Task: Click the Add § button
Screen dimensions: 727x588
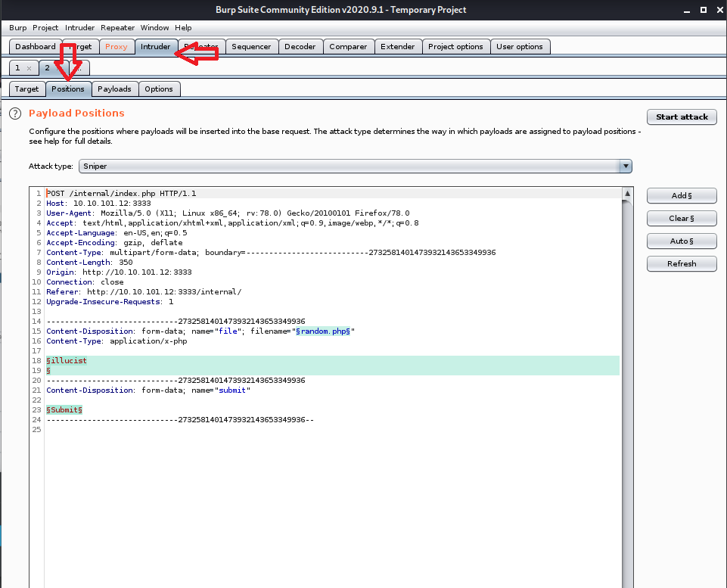Action: (x=682, y=196)
